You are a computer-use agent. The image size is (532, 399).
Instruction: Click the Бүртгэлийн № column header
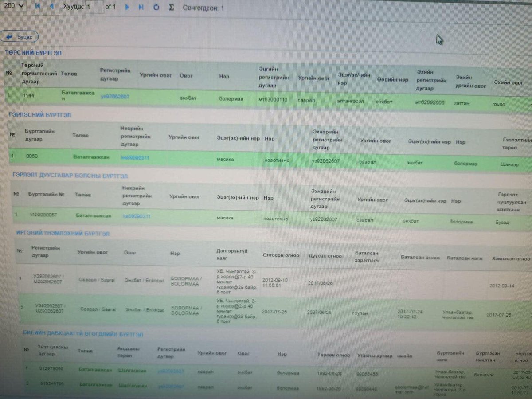point(47,194)
